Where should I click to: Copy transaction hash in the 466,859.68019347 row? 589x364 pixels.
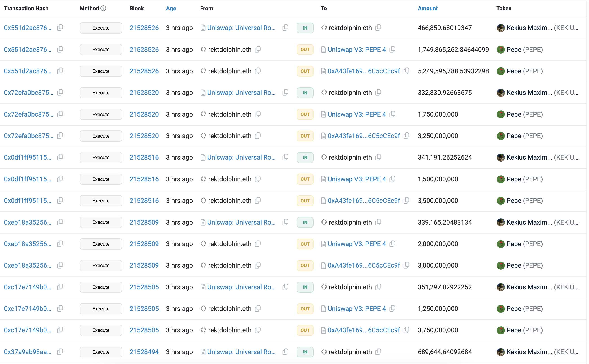click(60, 28)
